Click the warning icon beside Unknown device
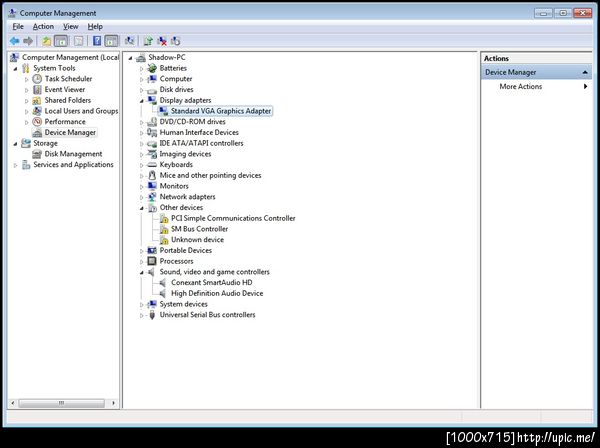Image resolution: width=600 pixels, height=448 pixels. (164, 240)
